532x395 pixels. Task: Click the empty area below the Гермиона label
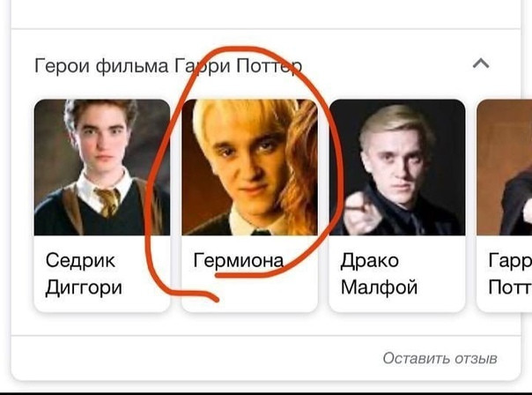pyautogui.click(x=250, y=294)
